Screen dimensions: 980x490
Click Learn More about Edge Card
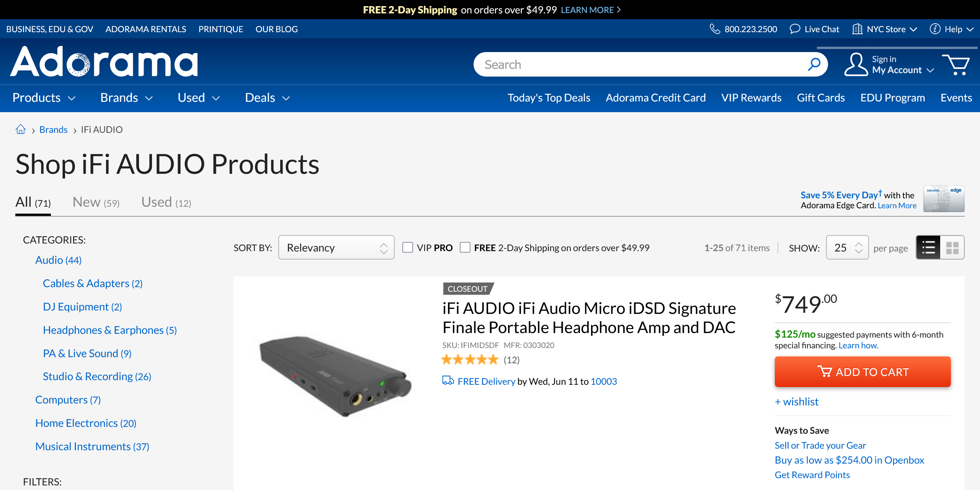pyautogui.click(x=897, y=206)
